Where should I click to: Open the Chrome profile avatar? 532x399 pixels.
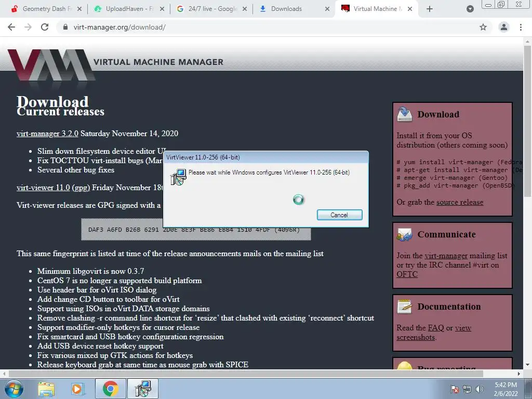pos(504,27)
